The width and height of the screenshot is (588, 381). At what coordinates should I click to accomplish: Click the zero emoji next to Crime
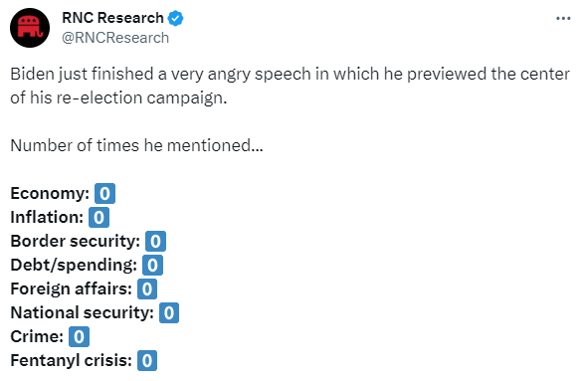tap(80, 337)
